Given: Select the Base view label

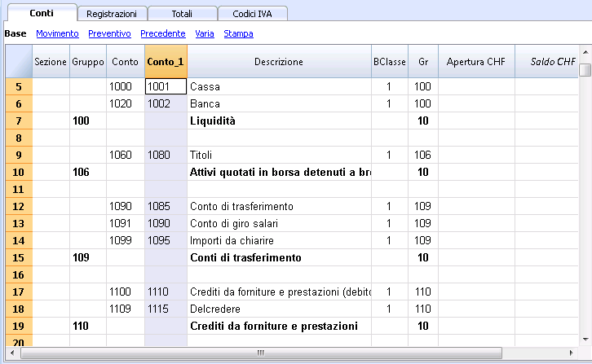Looking at the screenshot, I should (x=15, y=33).
